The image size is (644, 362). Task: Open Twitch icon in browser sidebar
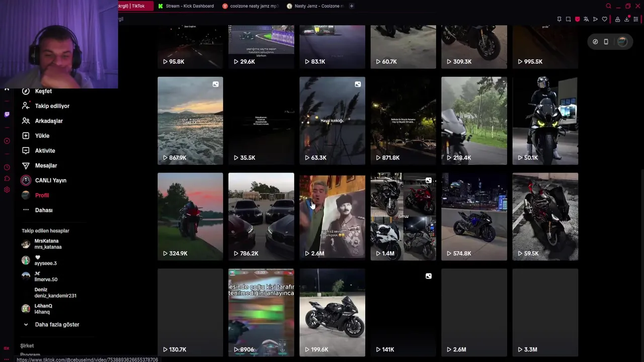[7, 114]
